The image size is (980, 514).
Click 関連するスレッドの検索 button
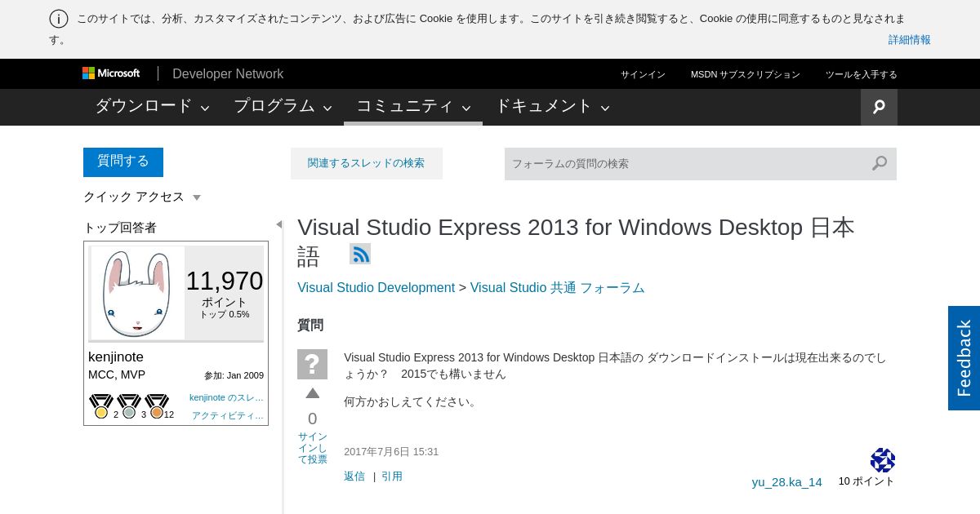pyautogui.click(x=367, y=163)
